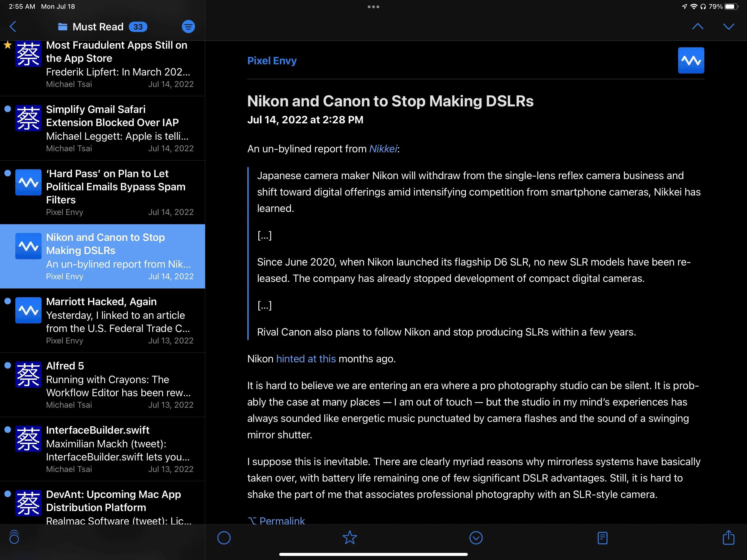Go to previous article with up chevron
Screen dimensions: 747x560
pyautogui.click(x=698, y=27)
